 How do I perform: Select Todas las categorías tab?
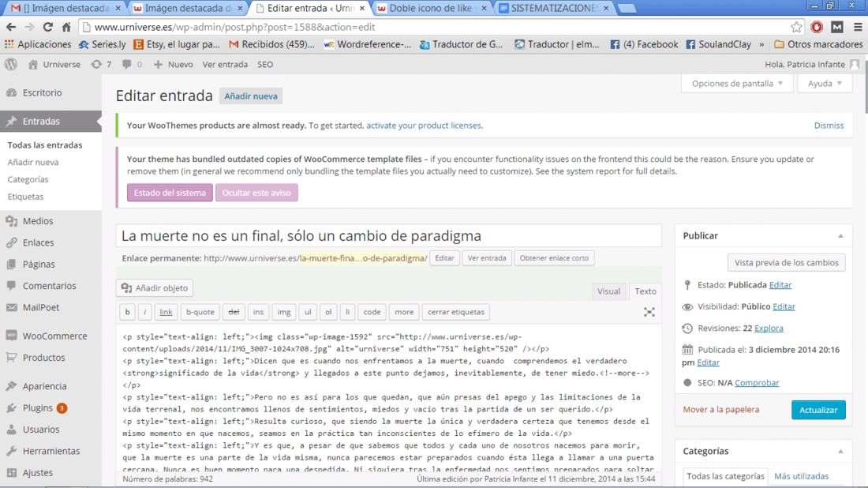point(725,476)
